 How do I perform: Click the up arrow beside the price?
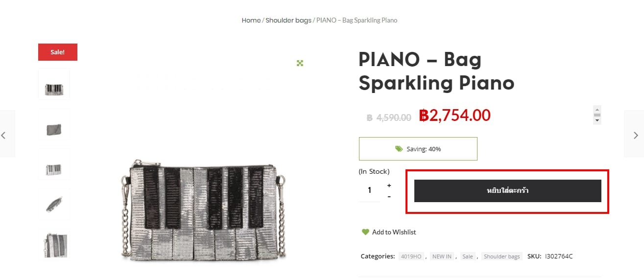pos(596,110)
